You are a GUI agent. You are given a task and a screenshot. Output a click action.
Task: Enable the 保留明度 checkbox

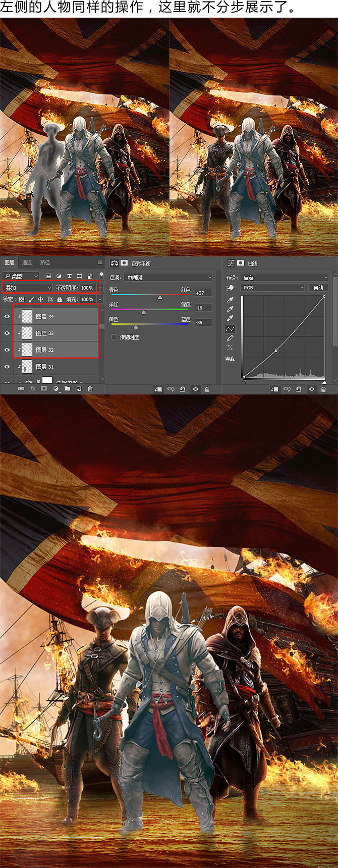pyautogui.click(x=114, y=337)
